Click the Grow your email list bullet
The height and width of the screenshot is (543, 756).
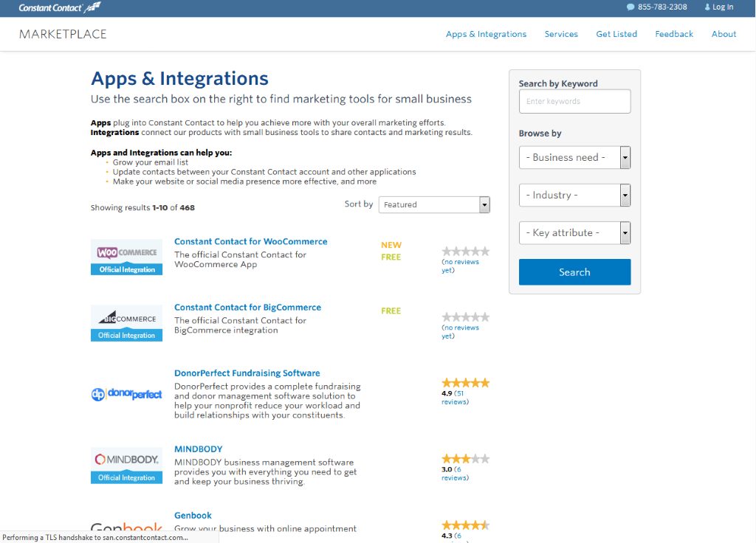[151, 162]
